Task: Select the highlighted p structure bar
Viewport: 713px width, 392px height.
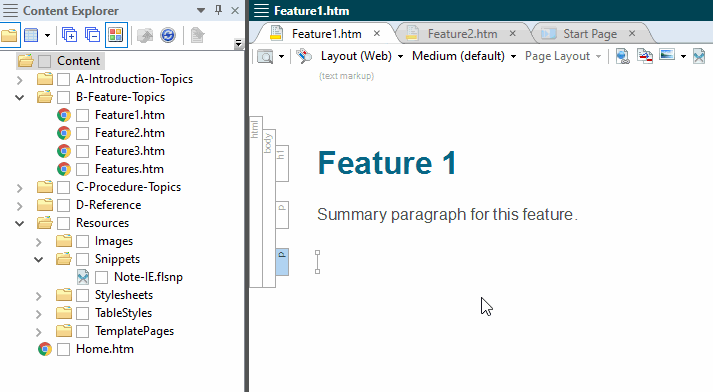Action: (282, 262)
